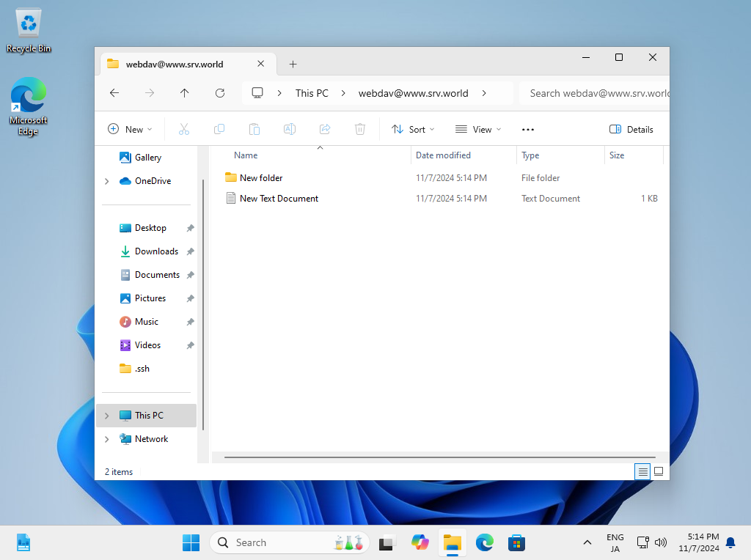The height and width of the screenshot is (560, 751).
Task: Open Downloads in quick access
Action: 156,251
